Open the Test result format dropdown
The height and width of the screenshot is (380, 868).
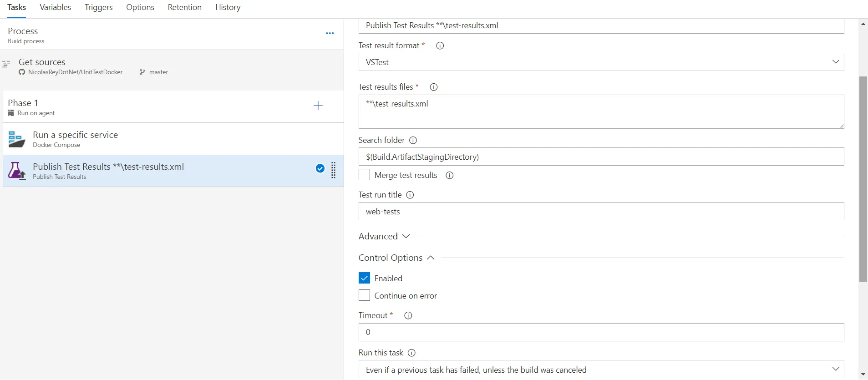[x=601, y=62]
